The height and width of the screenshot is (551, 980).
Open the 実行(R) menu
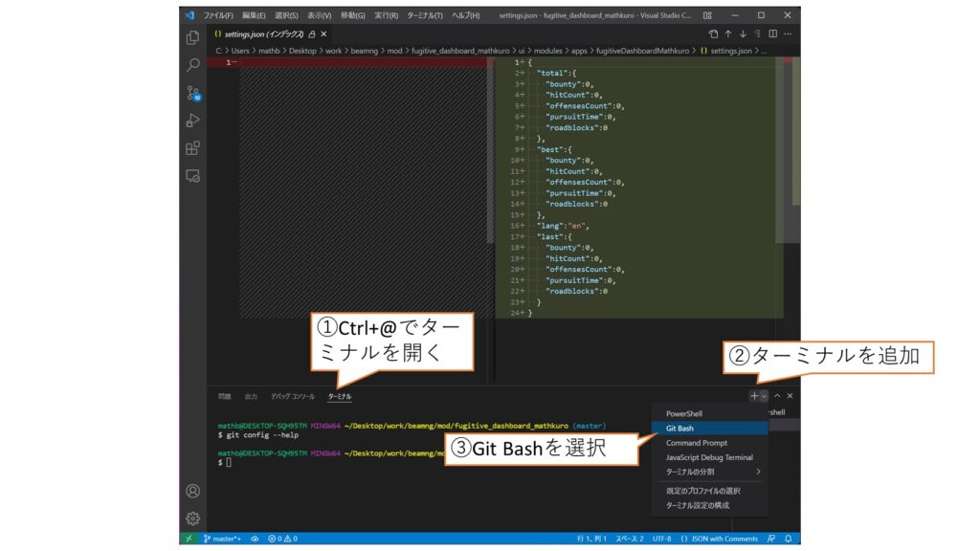click(387, 15)
